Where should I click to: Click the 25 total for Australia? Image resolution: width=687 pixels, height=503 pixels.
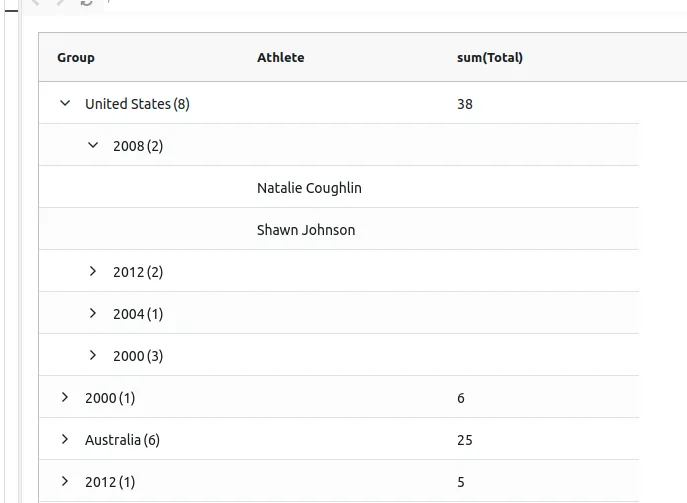464,440
